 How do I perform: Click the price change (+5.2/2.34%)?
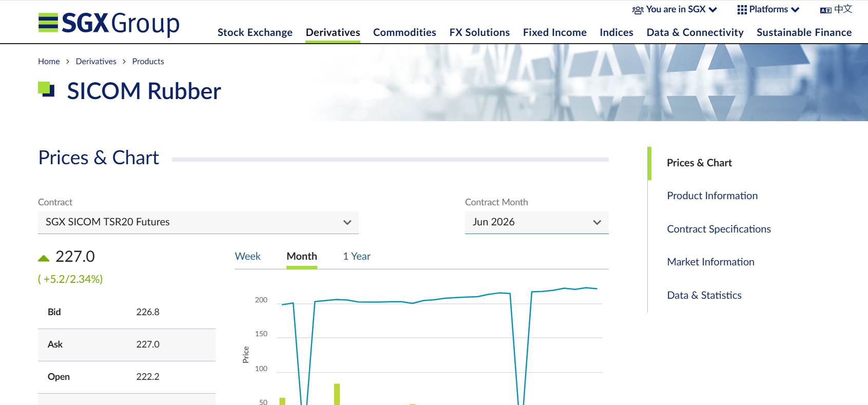pyautogui.click(x=70, y=279)
